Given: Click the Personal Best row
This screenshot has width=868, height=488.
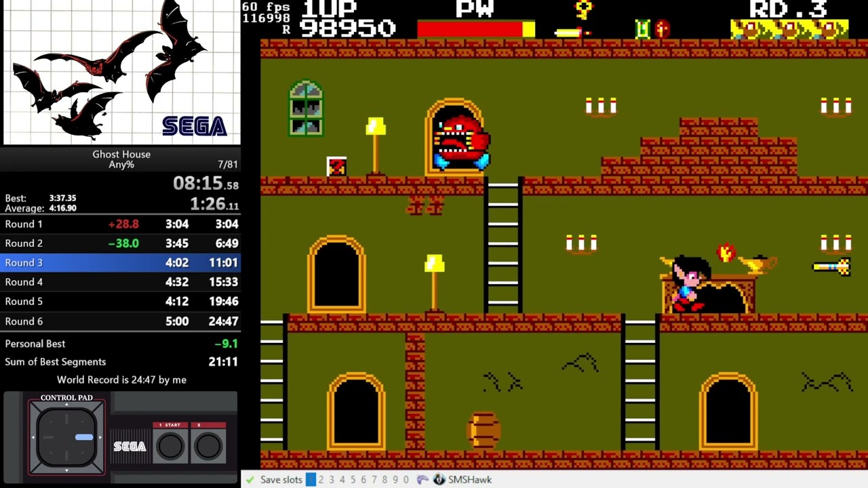Looking at the screenshot, I should [121, 344].
